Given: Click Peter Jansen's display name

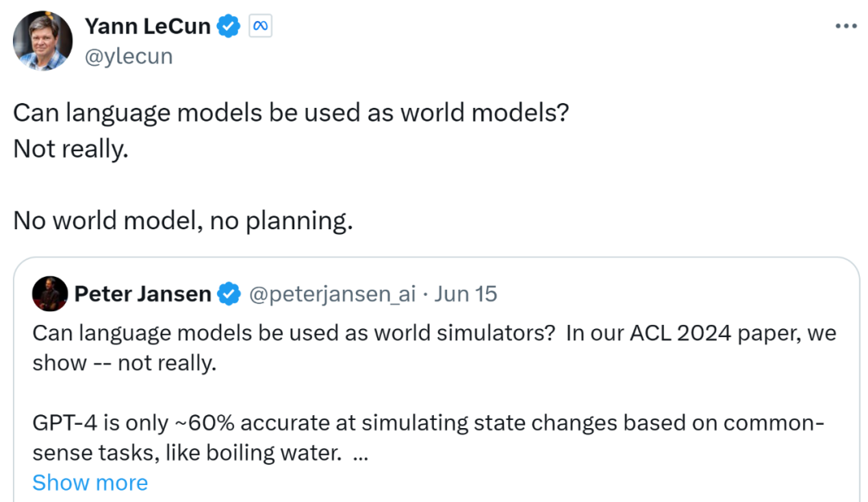Looking at the screenshot, I should 141,294.
